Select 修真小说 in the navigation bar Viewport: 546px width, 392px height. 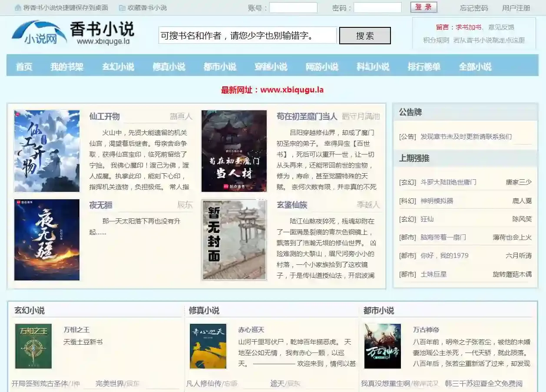(169, 67)
